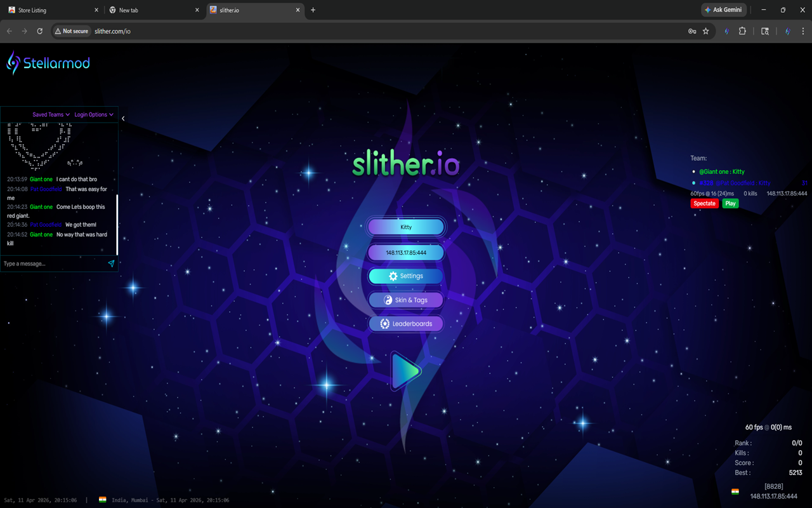This screenshot has height=508, width=812.
Task: Click the bottom-right server address 148.113.17.85:444
Action: (774, 497)
